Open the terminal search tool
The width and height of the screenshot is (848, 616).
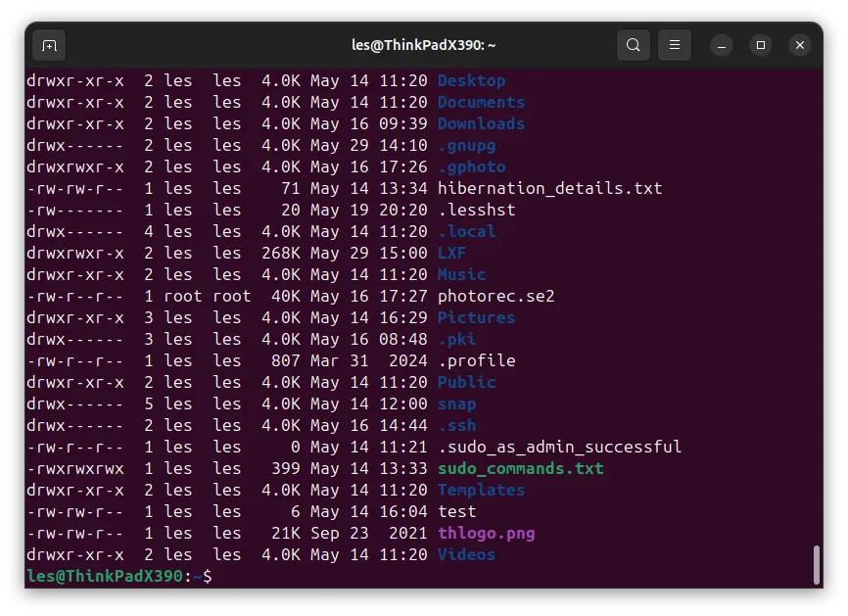(634, 45)
